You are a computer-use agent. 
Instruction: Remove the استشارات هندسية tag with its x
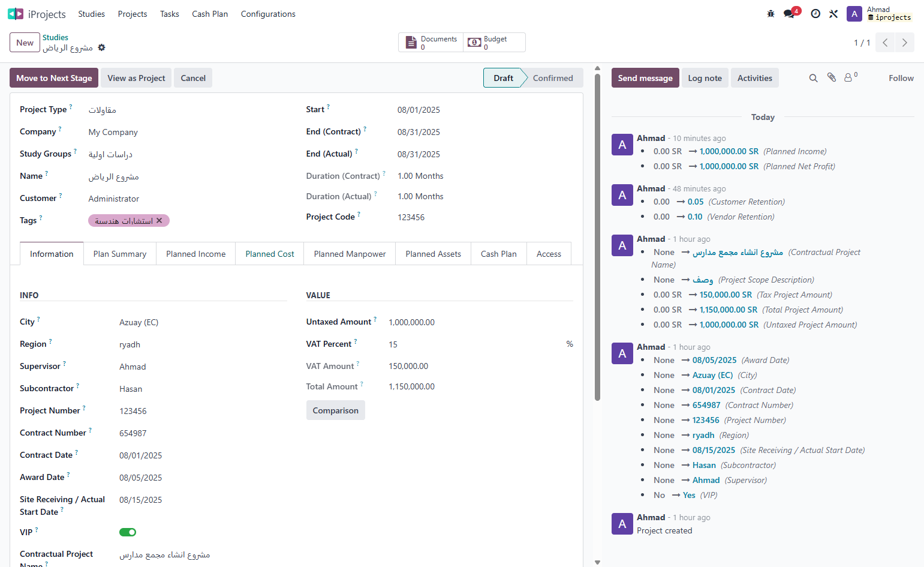point(159,221)
